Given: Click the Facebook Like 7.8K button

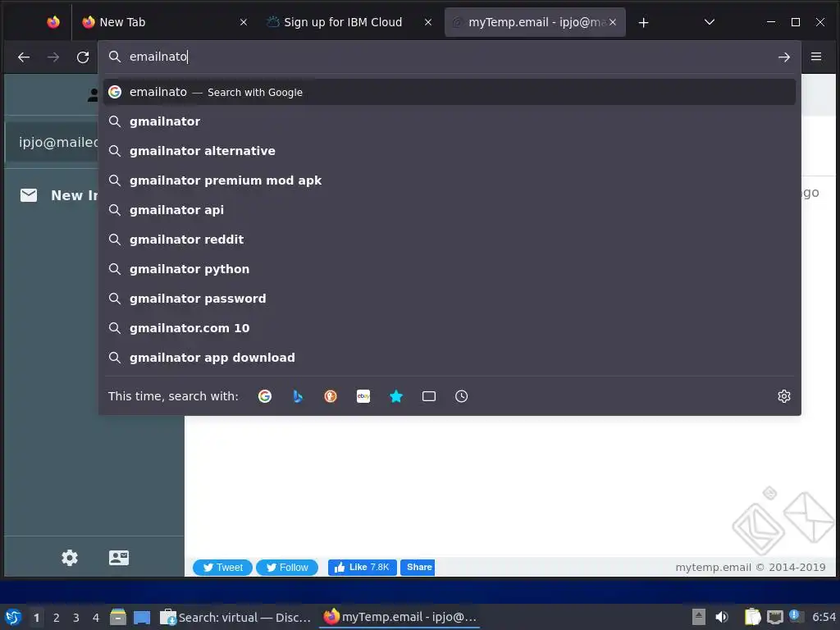Looking at the screenshot, I should [362, 568].
